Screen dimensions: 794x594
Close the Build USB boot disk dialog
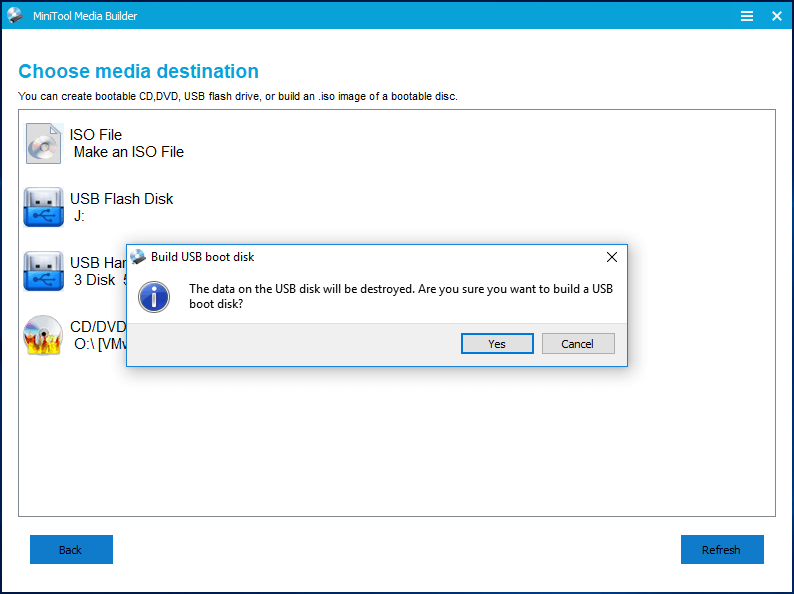(612, 257)
